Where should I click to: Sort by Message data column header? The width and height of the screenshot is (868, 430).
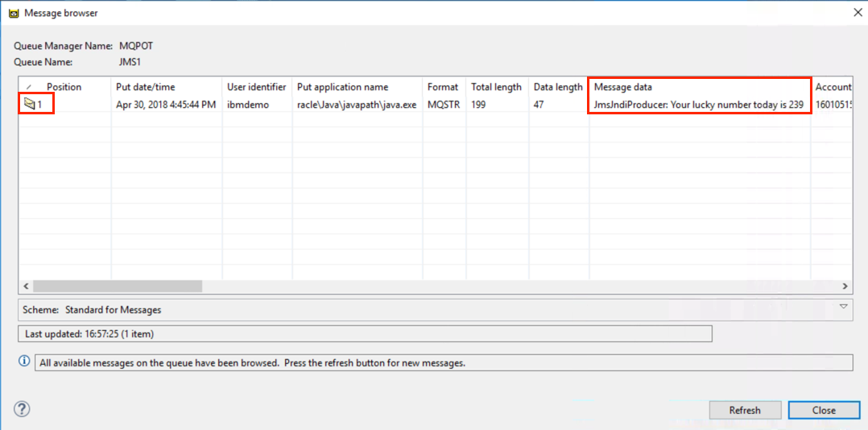(x=700, y=87)
